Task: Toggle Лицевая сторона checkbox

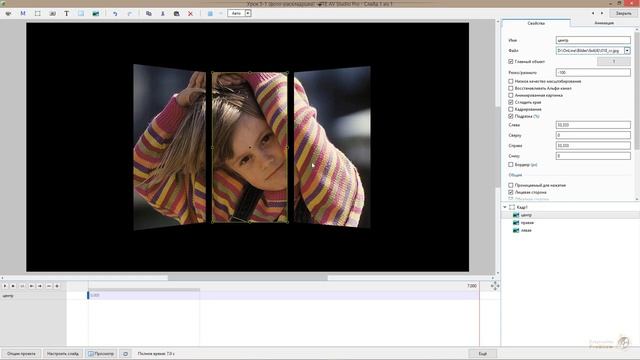Action: click(x=511, y=192)
